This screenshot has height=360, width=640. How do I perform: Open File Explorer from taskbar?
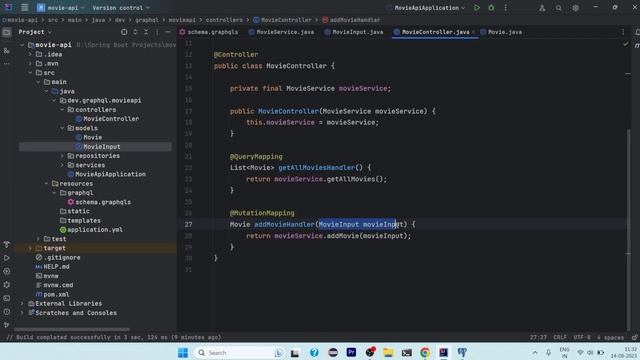click(x=388, y=352)
